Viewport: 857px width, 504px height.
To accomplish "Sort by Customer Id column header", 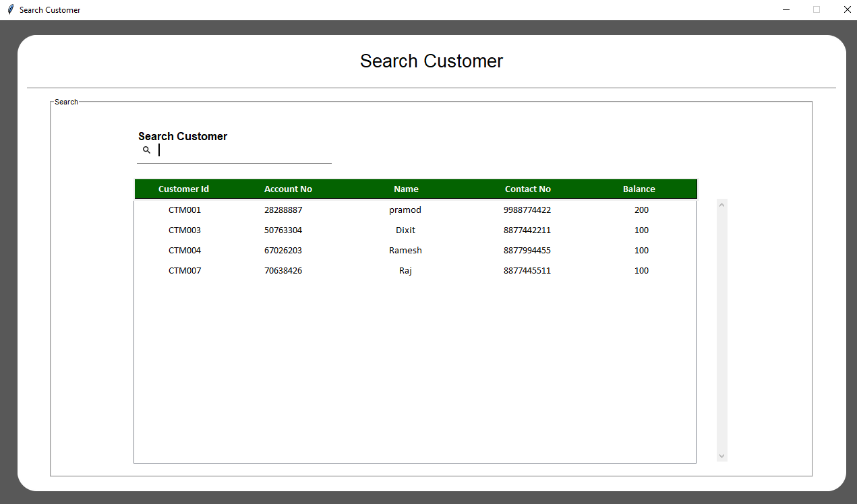I will (x=183, y=189).
